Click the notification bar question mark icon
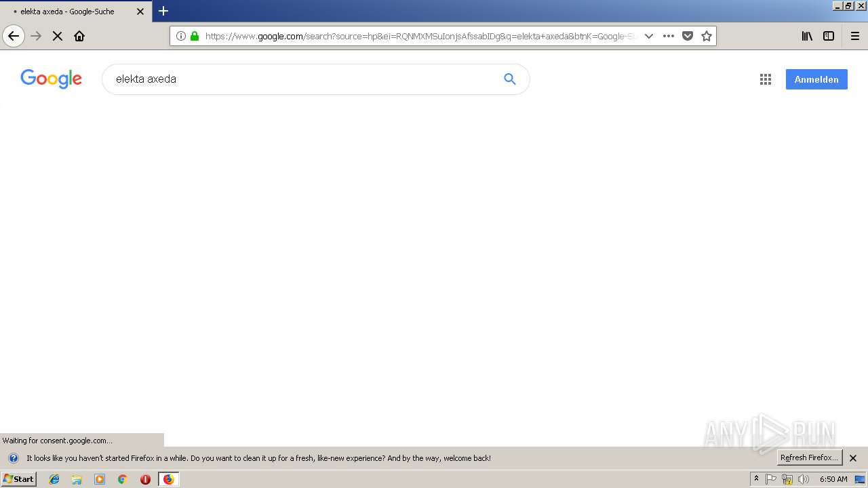868x488 pixels. click(x=13, y=458)
